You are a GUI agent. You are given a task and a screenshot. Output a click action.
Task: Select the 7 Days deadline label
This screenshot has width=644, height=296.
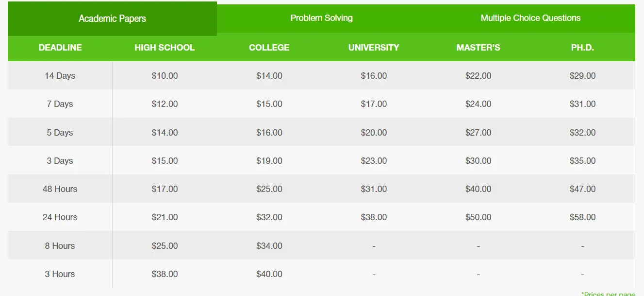pyautogui.click(x=60, y=104)
